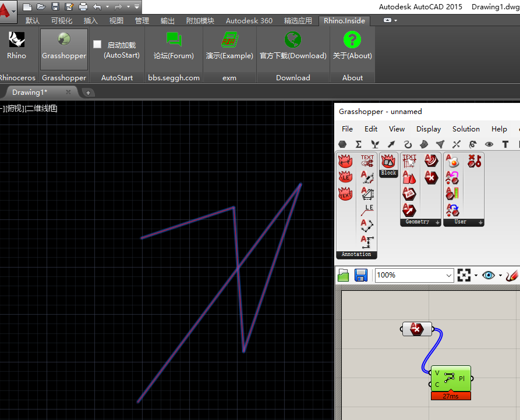
Task: Open the Zoom Extents options dropdown arrow
Action: click(x=476, y=275)
